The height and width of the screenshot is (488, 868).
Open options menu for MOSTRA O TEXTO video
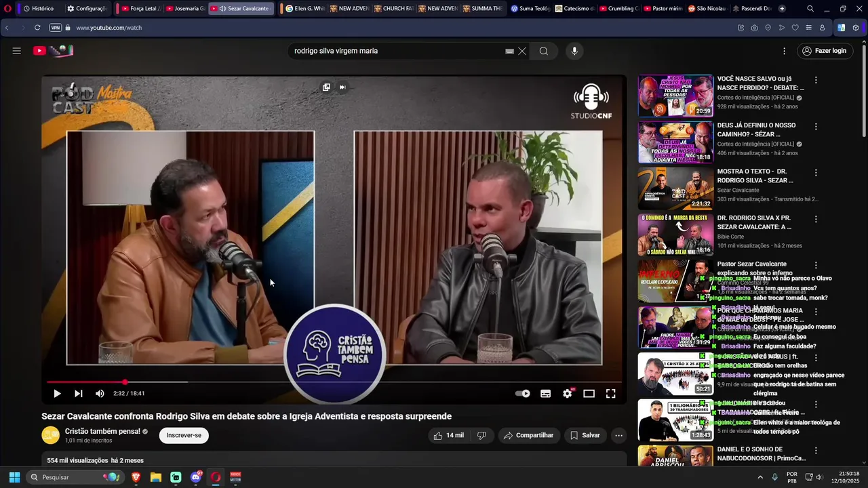click(x=816, y=173)
